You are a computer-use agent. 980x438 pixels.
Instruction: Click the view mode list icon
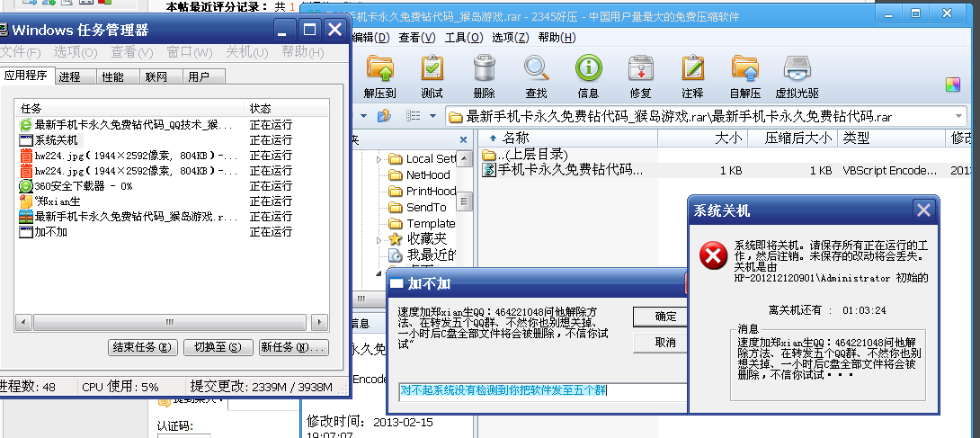point(413,116)
